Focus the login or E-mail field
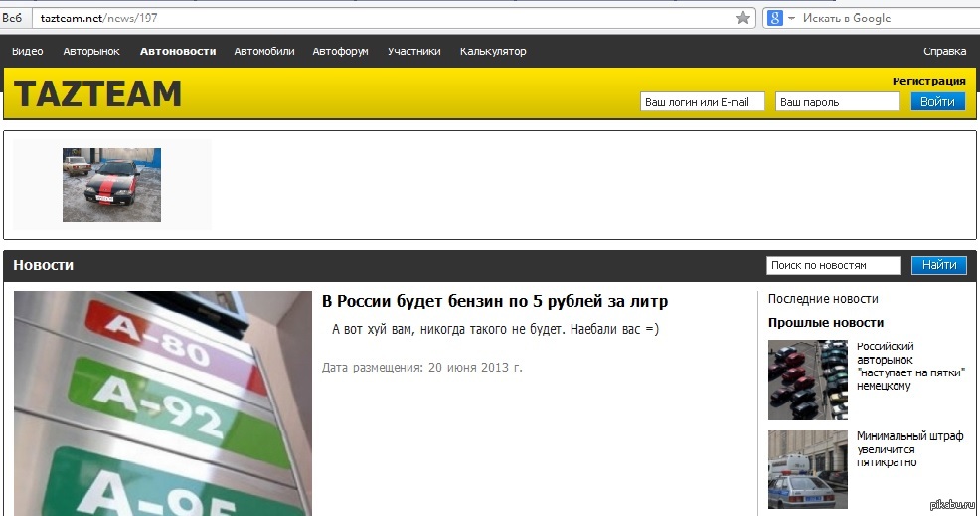 click(x=703, y=101)
